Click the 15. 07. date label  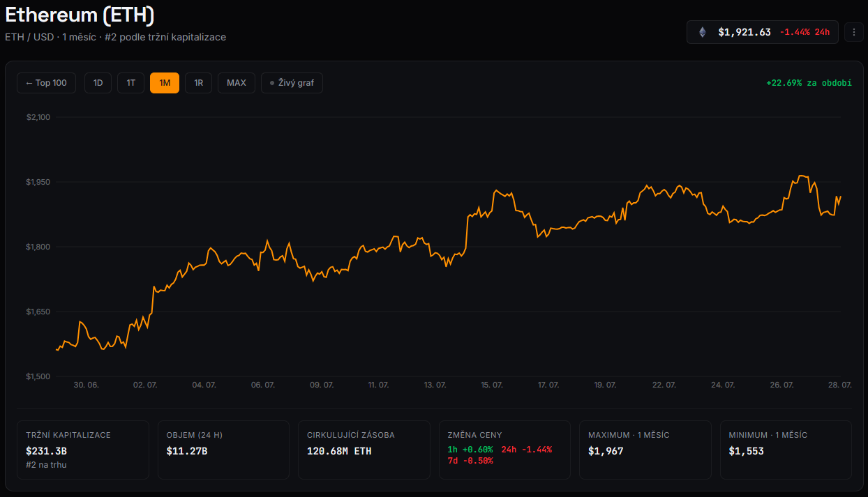(x=491, y=385)
